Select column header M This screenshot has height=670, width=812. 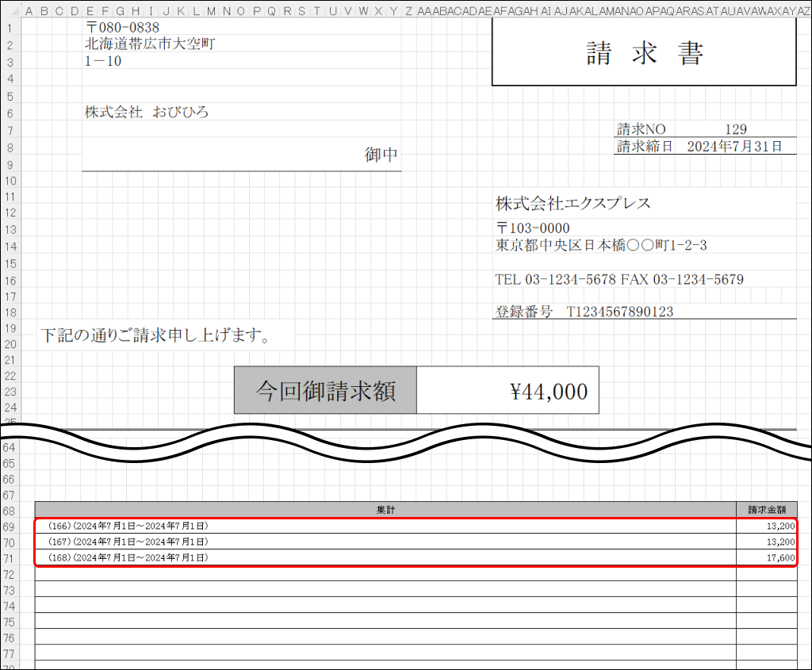(x=211, y=11)
